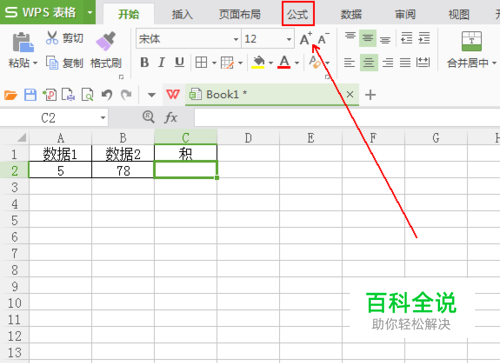Screen dimensions: 500x363
Task: Save the workbook with floppy icon
Action: pyautogui.click(x=30, y=95)
